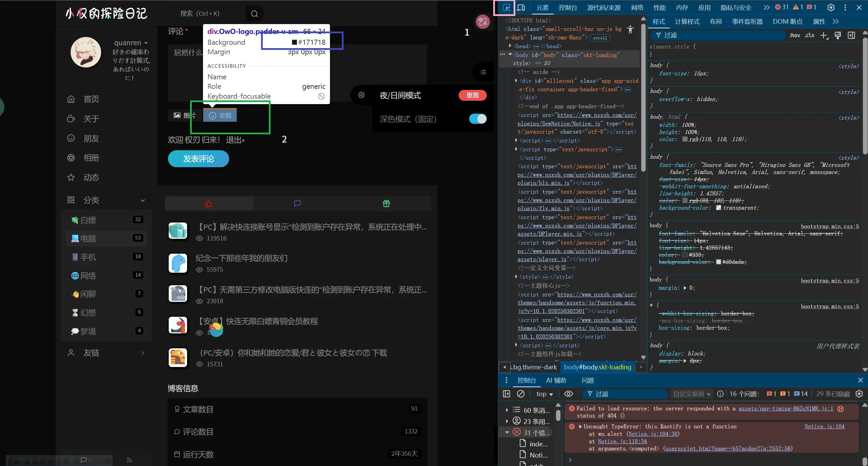Collapse the 31 个错误 errors group
The image size is (868, 466).
pos(507,432)
